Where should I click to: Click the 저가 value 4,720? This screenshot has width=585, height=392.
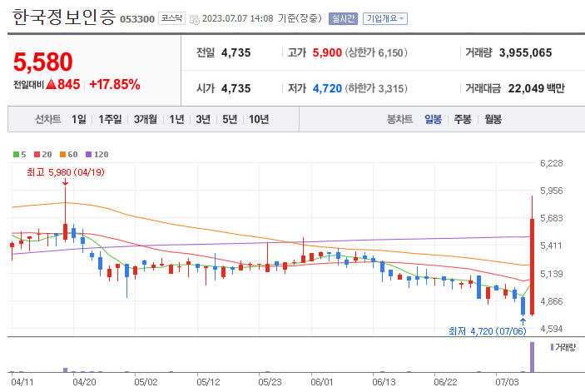point(327,89)
